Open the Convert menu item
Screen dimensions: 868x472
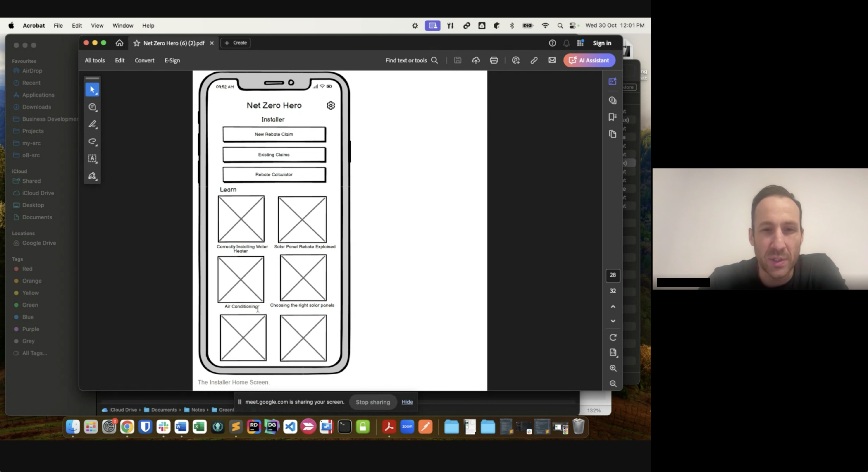145,60
